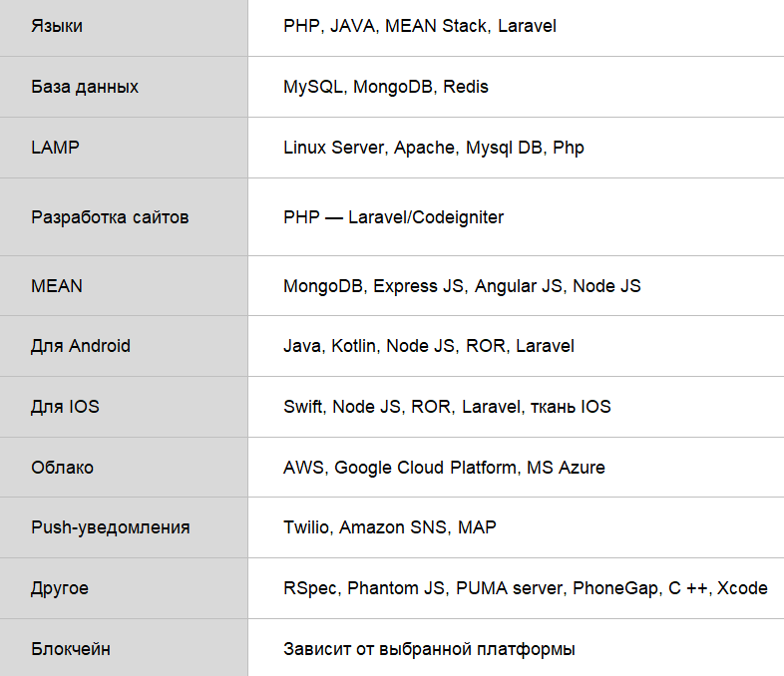The height and width of the screenshot is (676, 784).
Task: Select the "MEAN" row header cell
Action: click(x=57, y=286)
